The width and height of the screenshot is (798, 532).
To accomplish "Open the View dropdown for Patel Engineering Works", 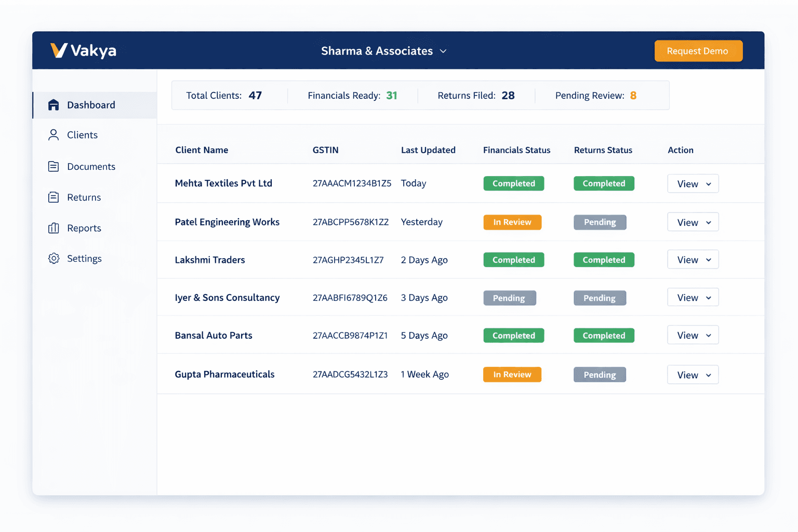I will click(x=693, y=222).
